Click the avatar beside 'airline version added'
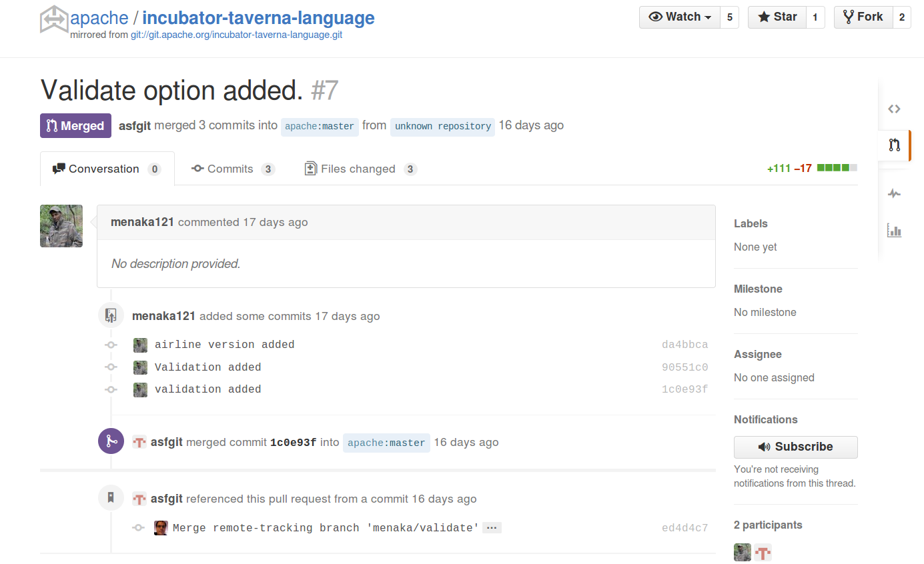The height and width of the screenshot is (564, 924). (140, 345)
